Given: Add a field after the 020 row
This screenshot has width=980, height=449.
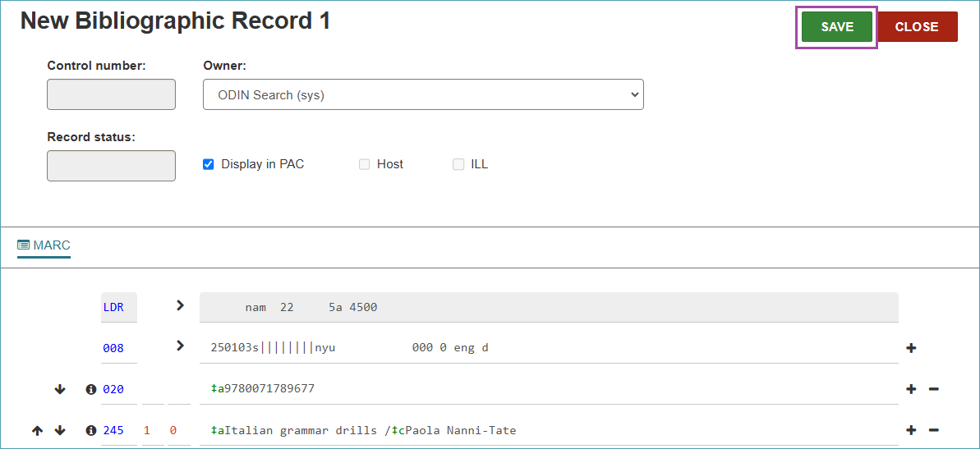Looking at the screenshot, I should [x=911, y=389].
